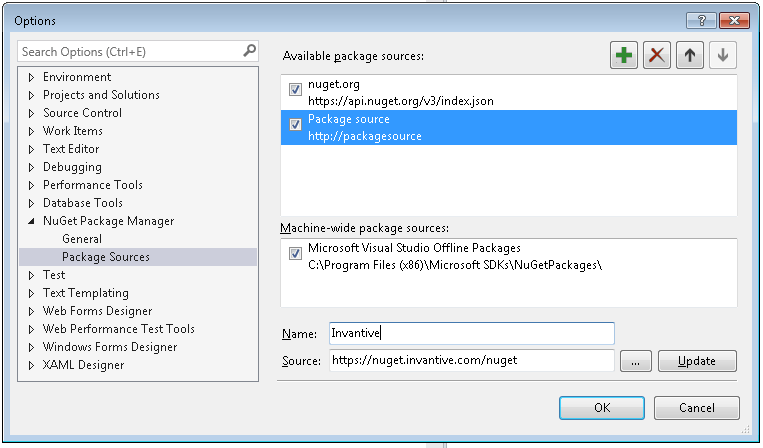Select Text Templating category label
This screenshot has height=448, width=763.
(x=86, y=293)
